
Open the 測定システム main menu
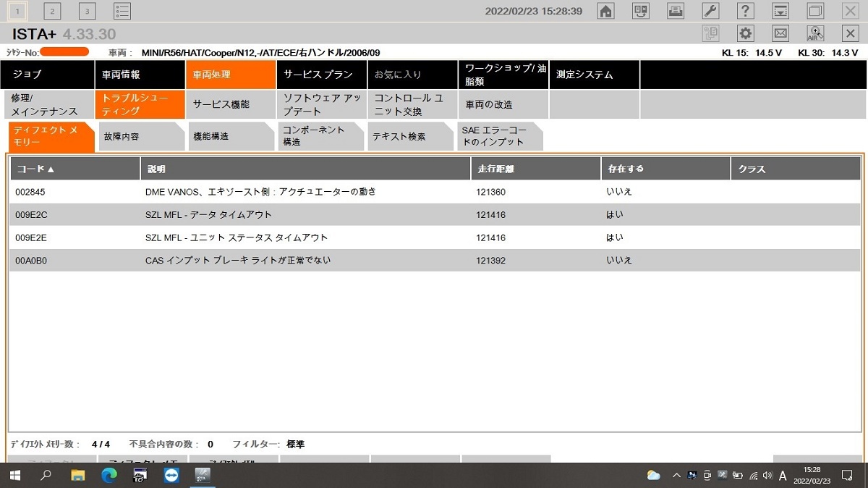click(x=595, y=75)
